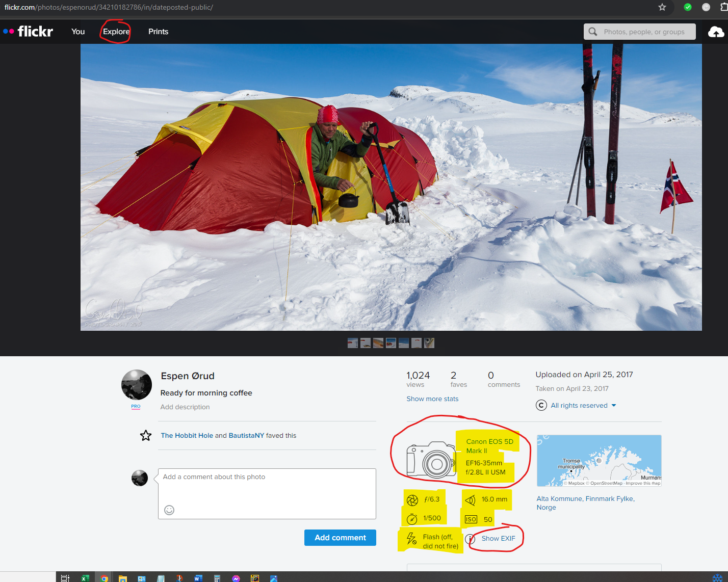Click the search box for photos, people, groups

(x=644, y=32)
